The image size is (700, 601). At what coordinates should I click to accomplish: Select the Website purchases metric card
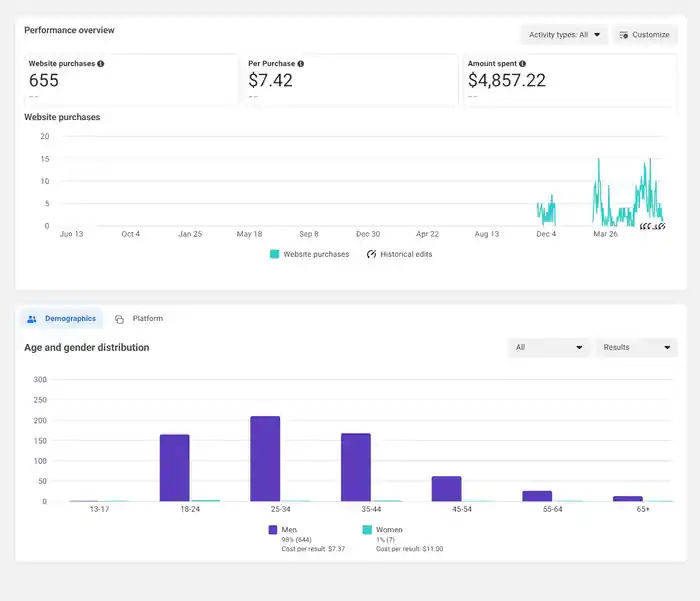(131, 80)
